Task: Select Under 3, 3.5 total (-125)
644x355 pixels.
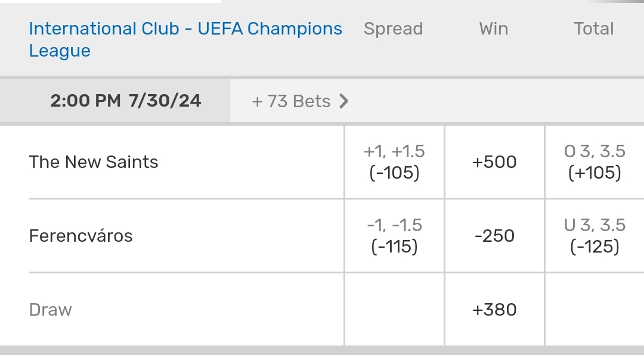Action: point(595,236)
